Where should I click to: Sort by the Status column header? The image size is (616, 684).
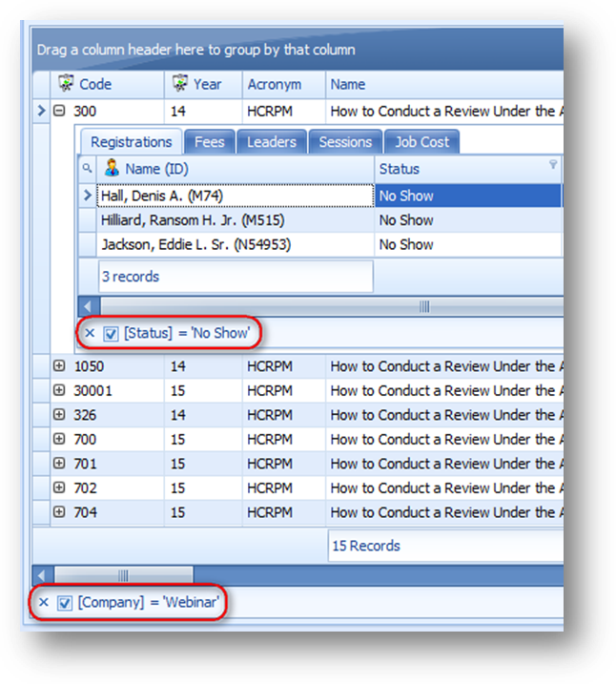pyautogui.click(x=468, y=169)
